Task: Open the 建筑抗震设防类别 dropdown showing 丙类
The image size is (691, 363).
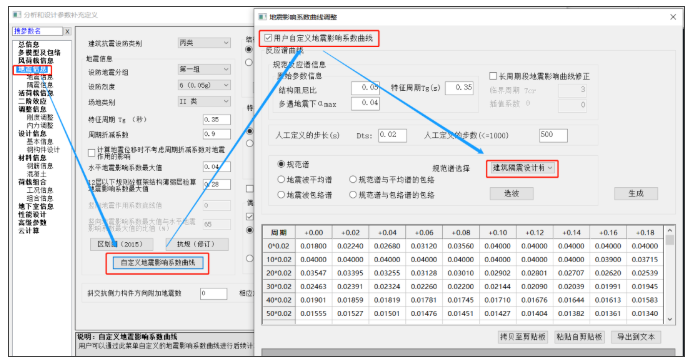Action: pyautogui.click(x=204, y=43)
